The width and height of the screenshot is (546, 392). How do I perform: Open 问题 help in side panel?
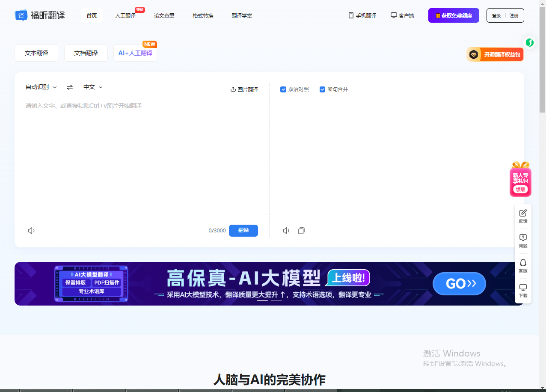point(523,241)
